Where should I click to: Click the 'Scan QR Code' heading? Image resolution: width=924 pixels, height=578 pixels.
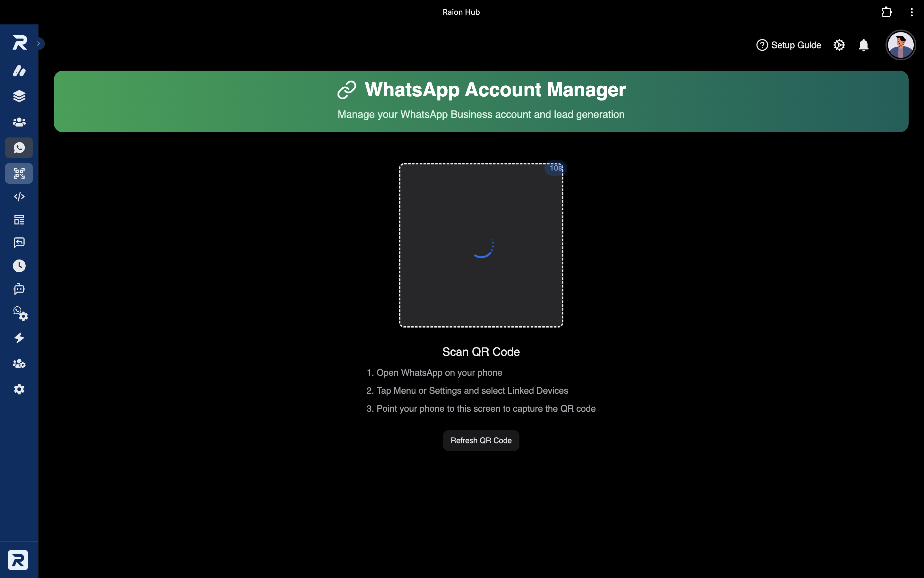coord(481,352)
